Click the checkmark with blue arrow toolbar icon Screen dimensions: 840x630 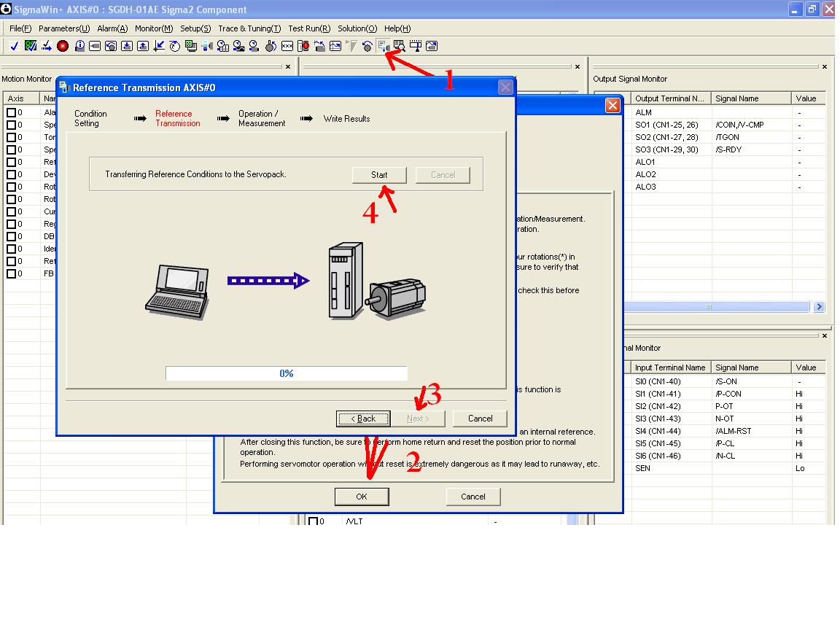47,46
